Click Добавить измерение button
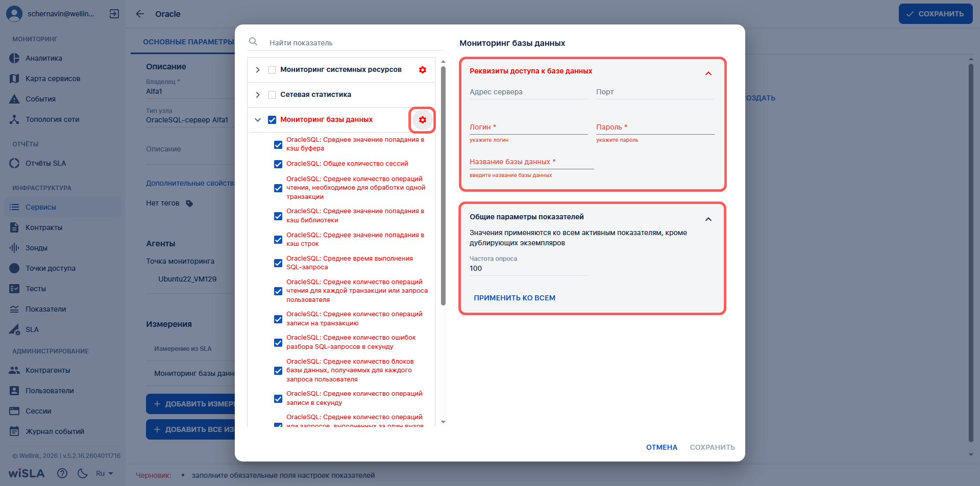The height and width of the screenshot is (486, 980). pos(190,404)
